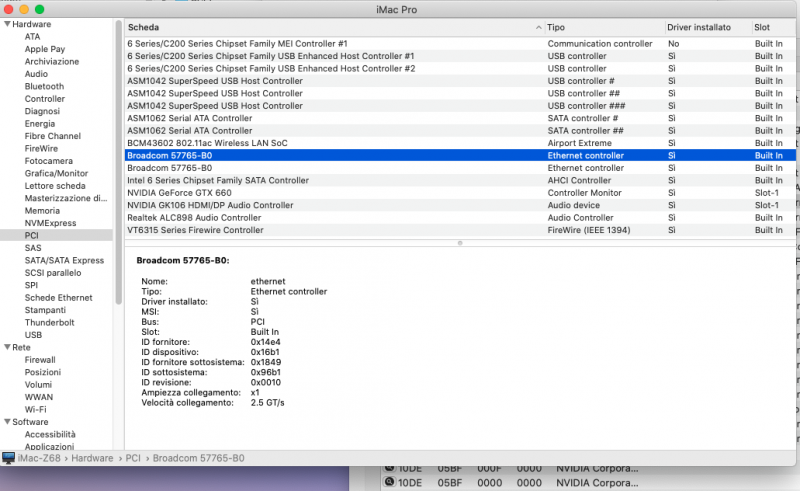Select ATA in the sidebar
Image resolution: width=800 pixels, height=491 pixels.
tap(32, 37)
